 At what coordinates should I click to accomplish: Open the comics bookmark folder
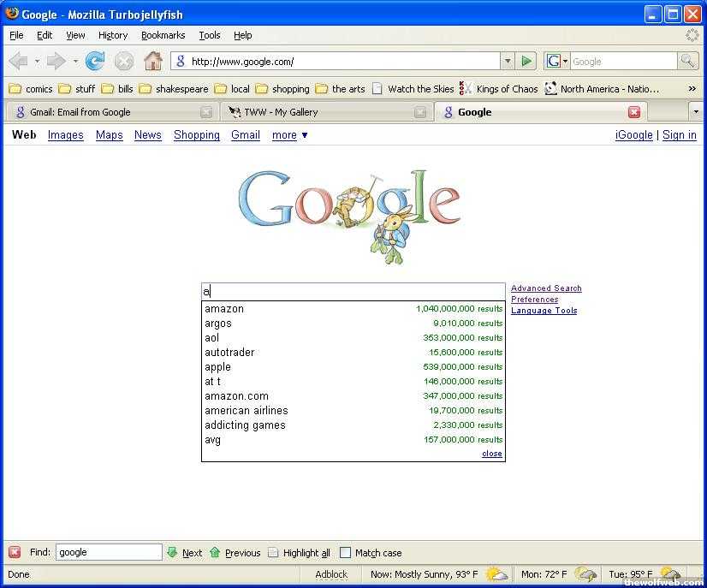point(31,89)
